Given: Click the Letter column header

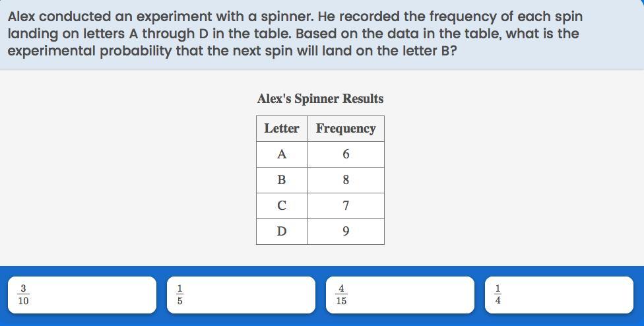Looking at the screenshot, I should [x=282, y=129].
